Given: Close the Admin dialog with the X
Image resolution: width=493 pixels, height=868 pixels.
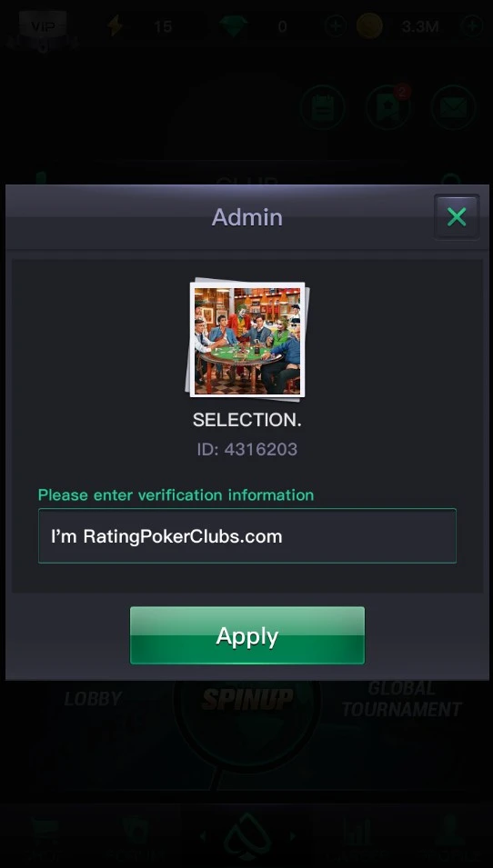Looking at the screenshot, I should (457, 217).
